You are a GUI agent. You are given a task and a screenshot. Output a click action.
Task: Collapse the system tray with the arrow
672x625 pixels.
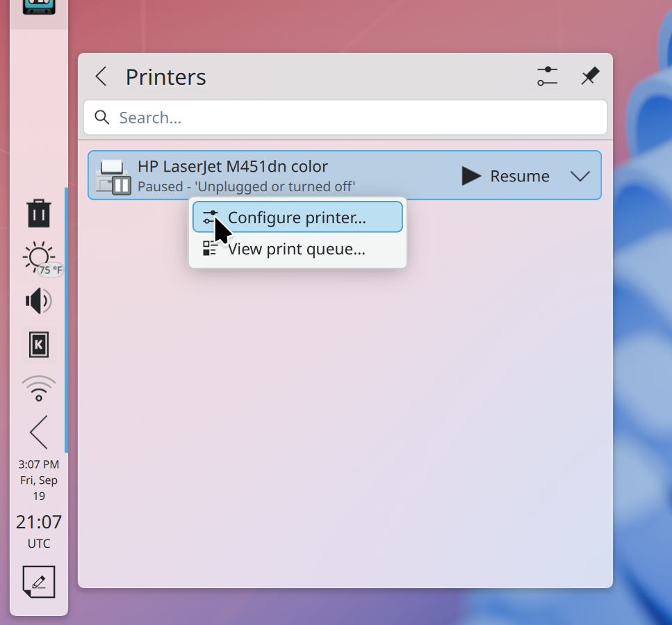click(39, 432)
